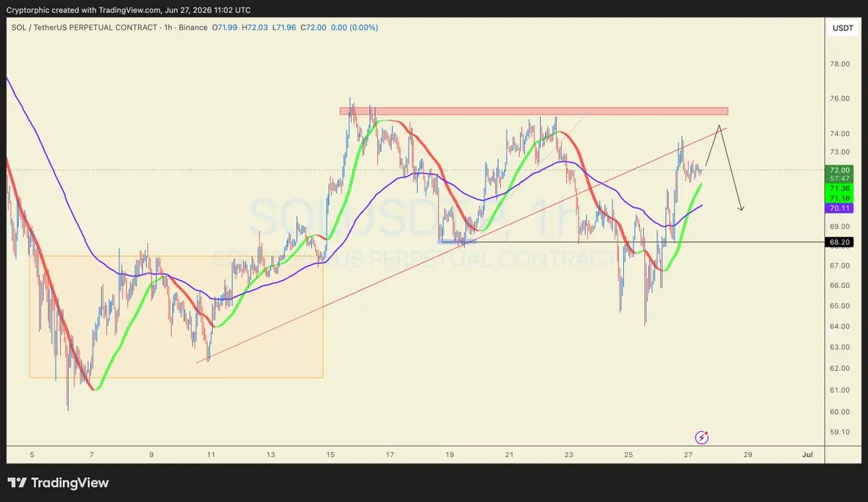Click date label 11 on time axis
This screenshot has width=868, height=502.
click(x=211, y=455)
